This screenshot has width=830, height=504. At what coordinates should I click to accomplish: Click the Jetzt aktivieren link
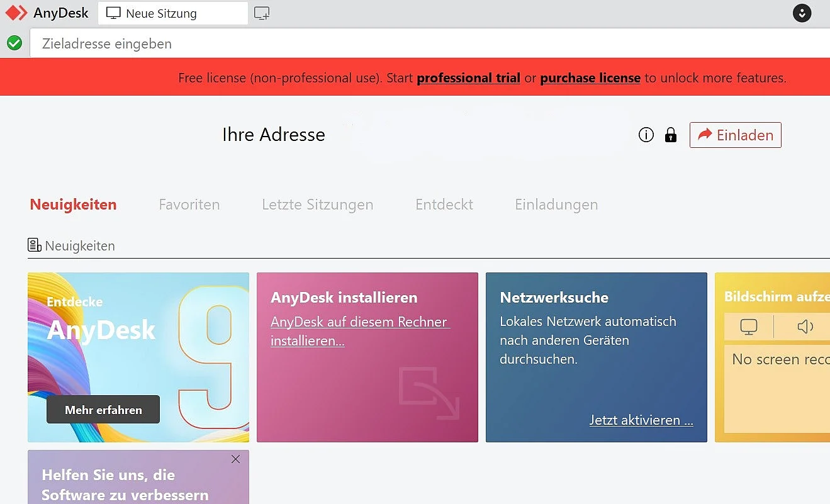coord(641,420)
